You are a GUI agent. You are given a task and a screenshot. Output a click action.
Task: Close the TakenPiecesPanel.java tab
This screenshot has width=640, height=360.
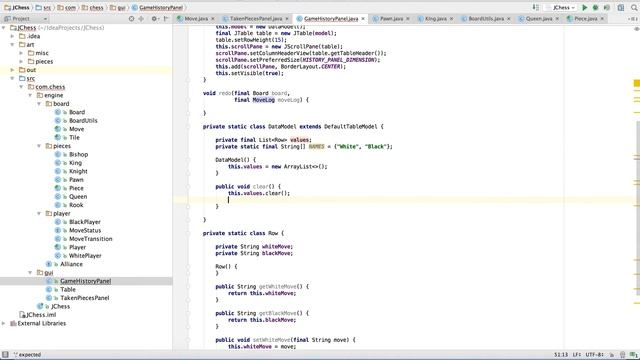point(287,19)
